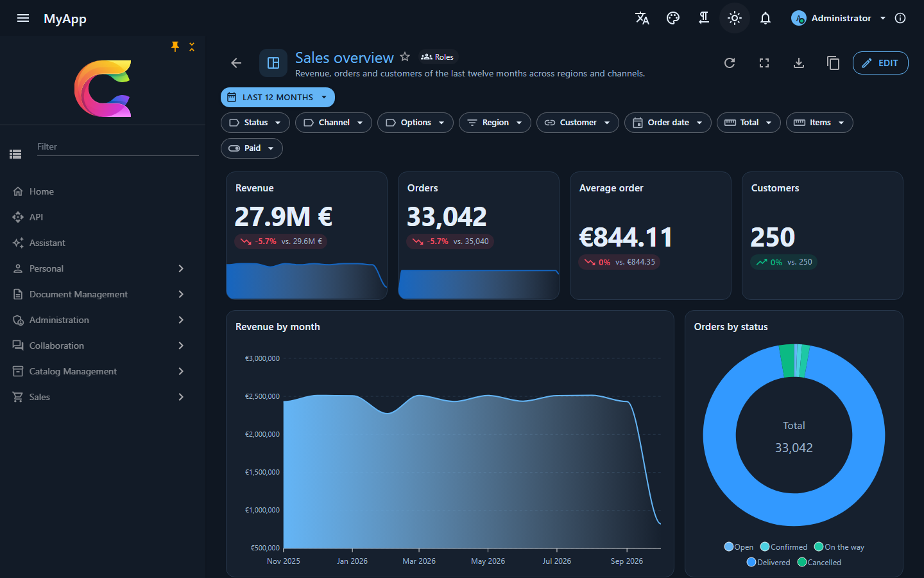Enter fullscreen mode for the dashboard
The height and width of the screenshot is (578, 924).
(x=764, y=63)
